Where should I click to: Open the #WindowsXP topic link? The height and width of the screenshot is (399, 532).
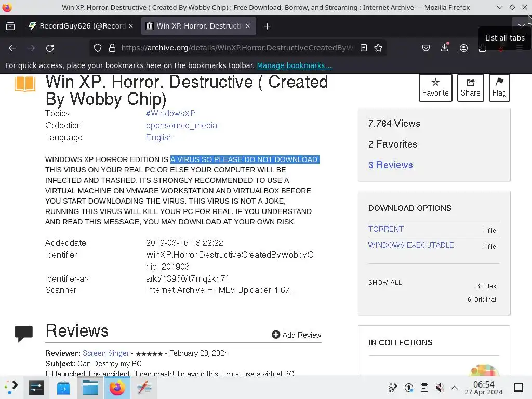tap(170, 113)
